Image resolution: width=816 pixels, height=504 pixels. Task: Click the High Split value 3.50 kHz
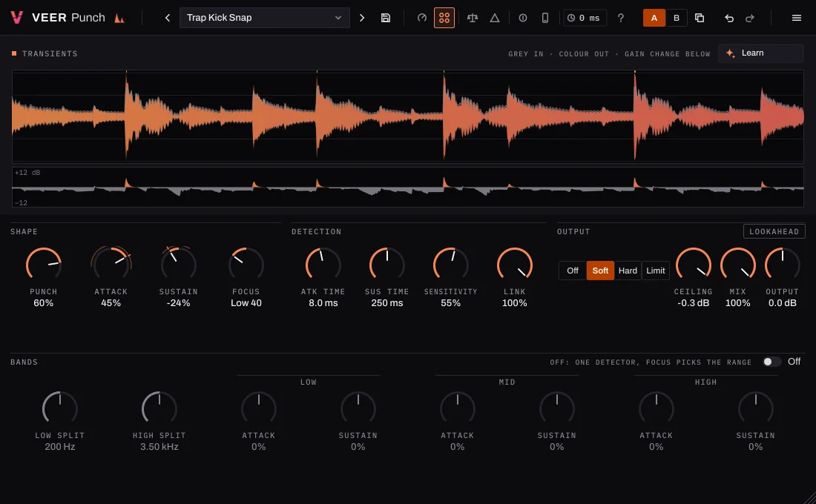(159, 447)
